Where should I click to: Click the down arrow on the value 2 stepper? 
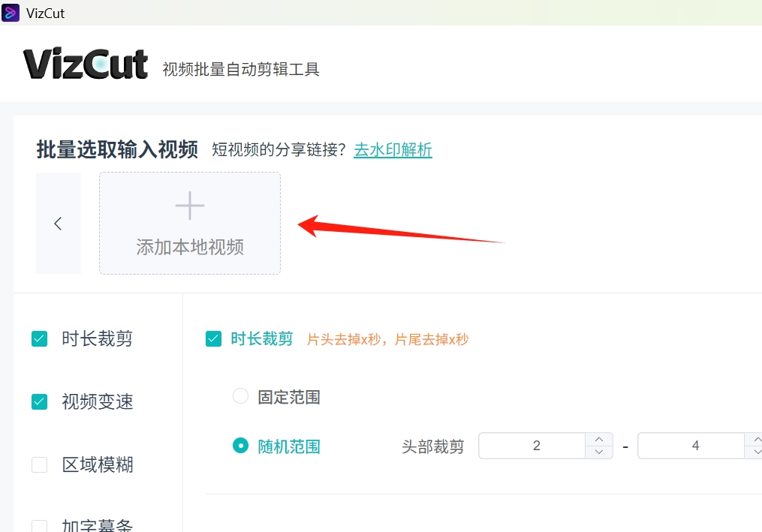[x=599, y=451]
